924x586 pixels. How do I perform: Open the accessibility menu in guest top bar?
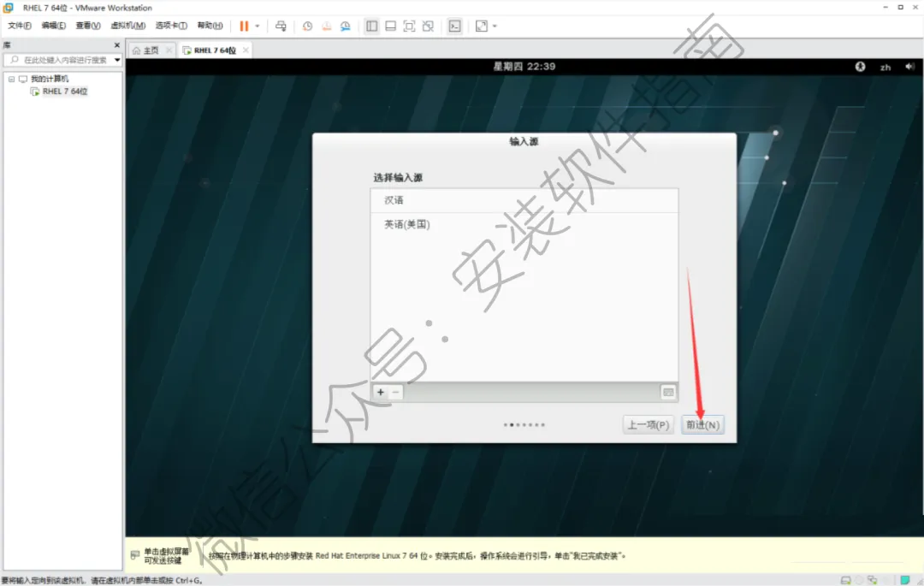point(861,67)
